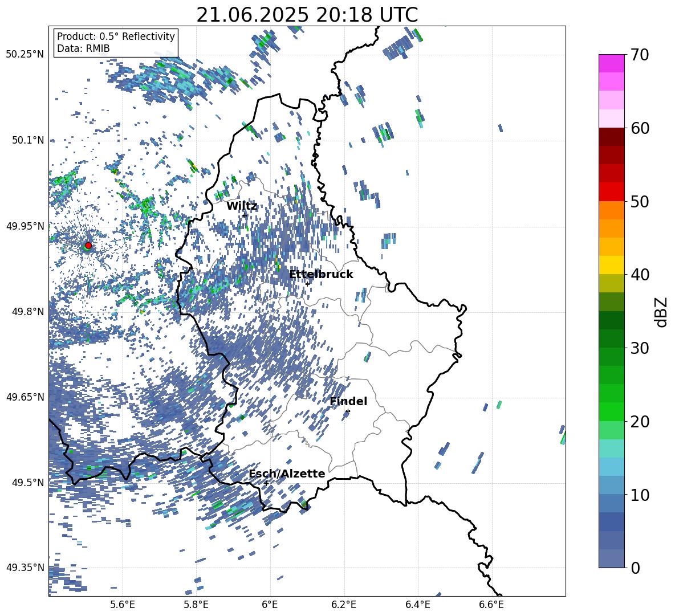
Task: Click the 5.8°E longitude label
Action: point(197,605)
